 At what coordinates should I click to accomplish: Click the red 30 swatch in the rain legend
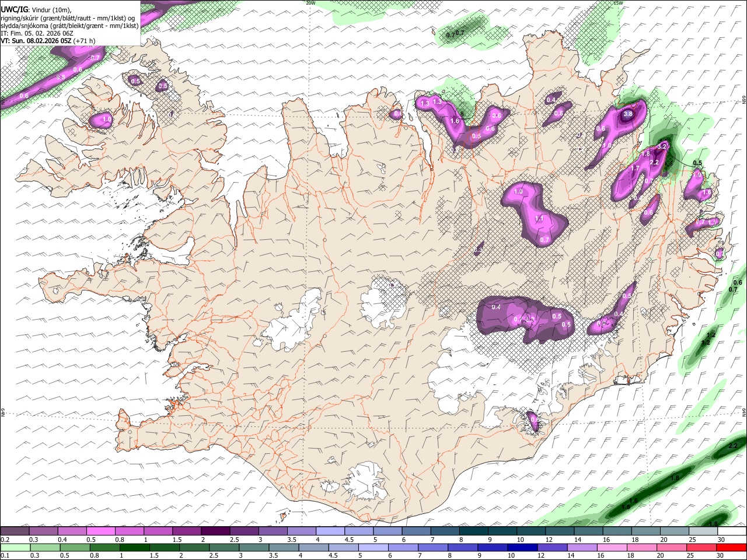pyautogui.click(x=731, y=547)
